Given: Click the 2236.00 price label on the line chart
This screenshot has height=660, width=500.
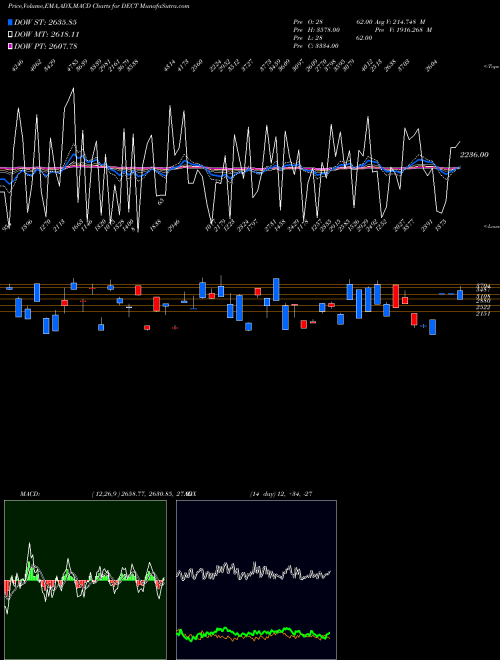Looking at the screenshot, I should pyautogui.click(x=474, y=155).
